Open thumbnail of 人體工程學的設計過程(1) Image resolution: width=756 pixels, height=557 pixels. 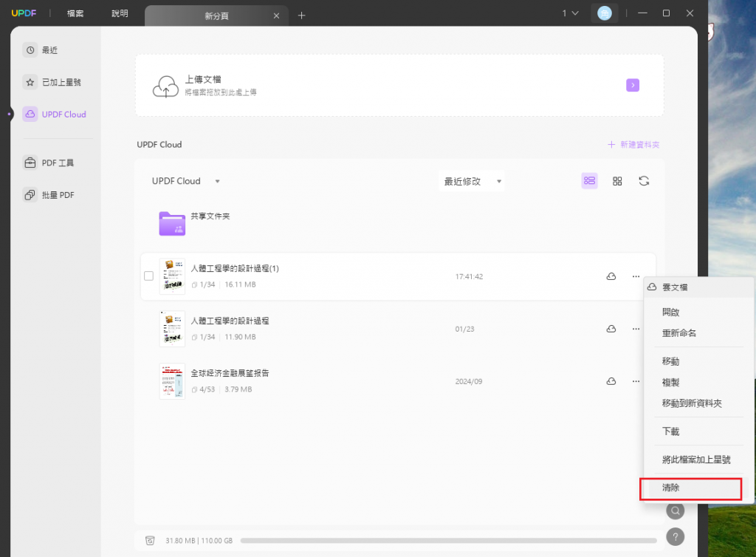(172, 276)
